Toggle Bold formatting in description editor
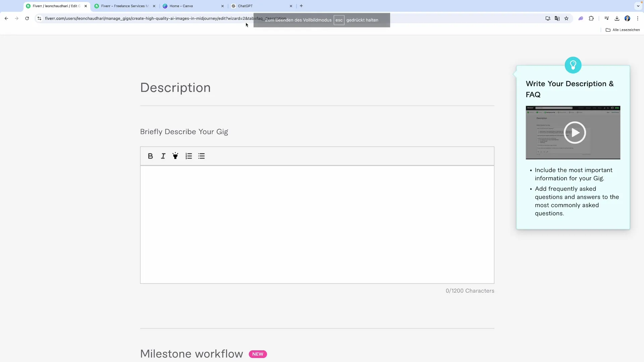 click(150, 156)
